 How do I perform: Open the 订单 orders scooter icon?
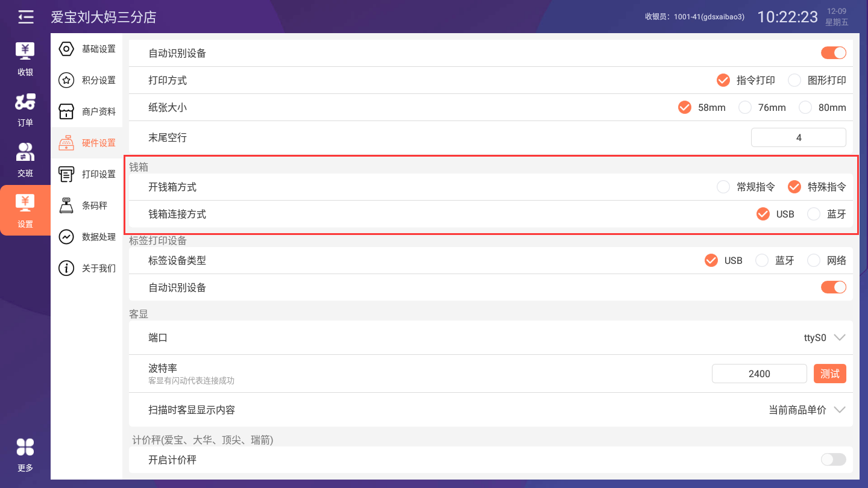click(x=25, y=102)
